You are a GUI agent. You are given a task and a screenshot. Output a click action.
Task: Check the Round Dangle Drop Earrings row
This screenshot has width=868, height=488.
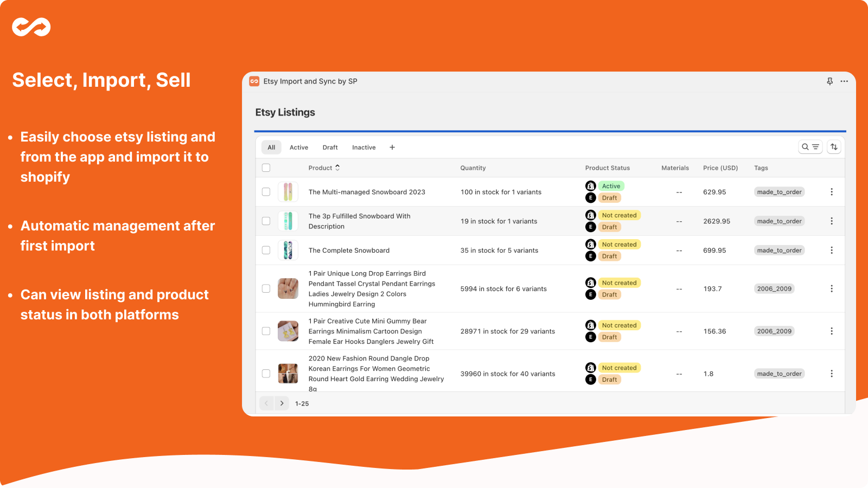266,374
